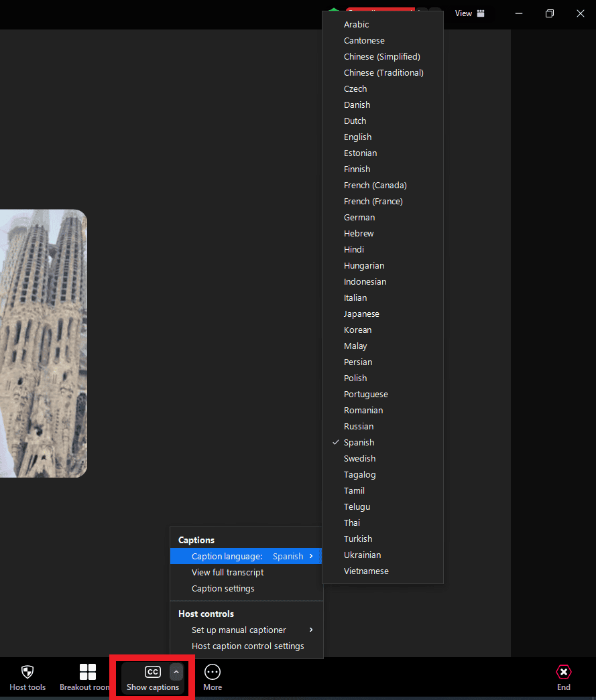Click the CC Show captions icon
The height and width of the screenshot is (700, 596).
click(x=153, y=672)
